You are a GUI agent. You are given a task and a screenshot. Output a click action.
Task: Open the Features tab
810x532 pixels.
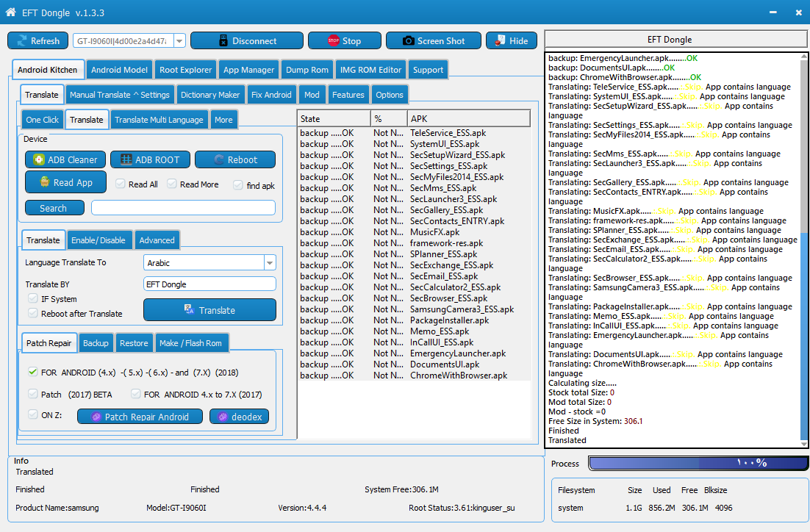[348, 95]
